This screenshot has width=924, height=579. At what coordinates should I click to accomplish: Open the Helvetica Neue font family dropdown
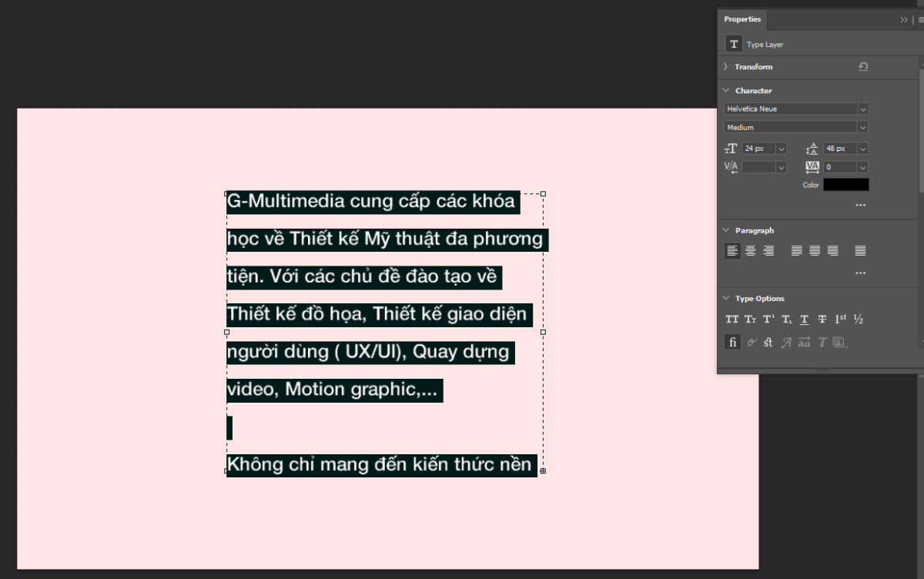pyautogui.click(x=862, y=109)
